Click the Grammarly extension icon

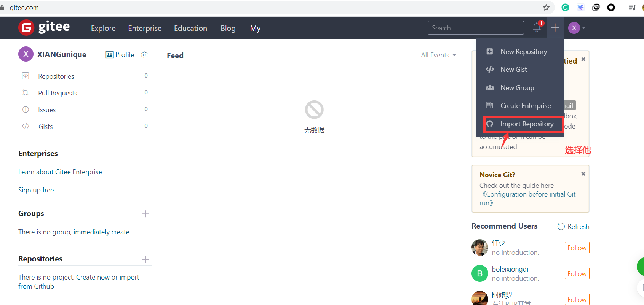[x=565, y=8]
